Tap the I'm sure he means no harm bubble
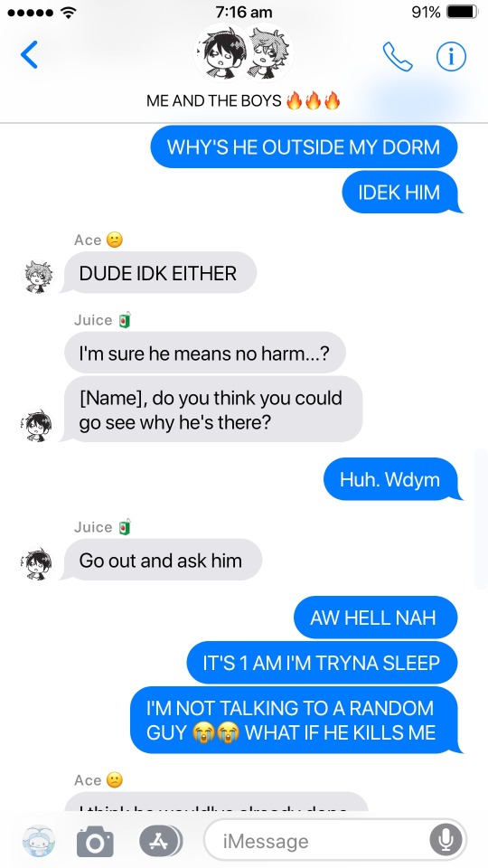488x868 pixels. [x=205, y=352]
